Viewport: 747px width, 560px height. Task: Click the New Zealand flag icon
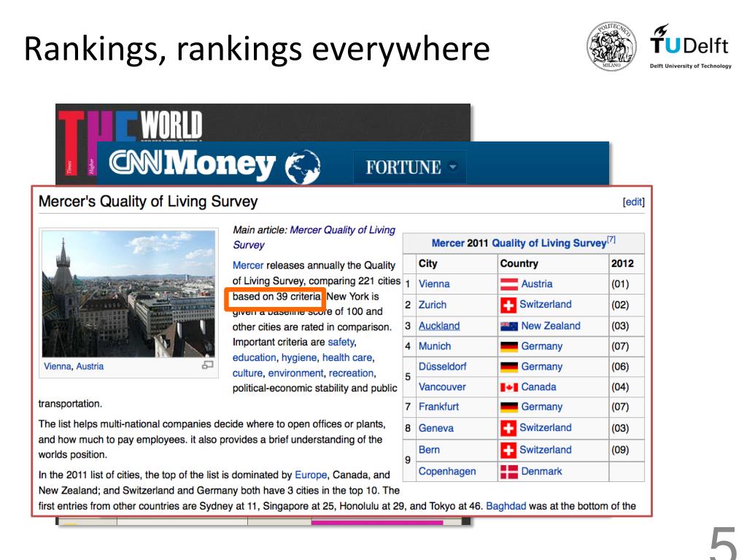coord(509,326)
